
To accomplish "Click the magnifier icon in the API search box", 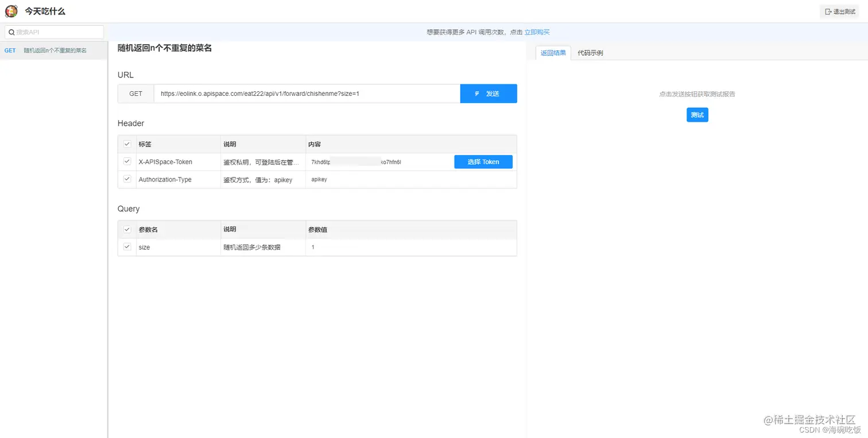I will (x=11, y=32).
